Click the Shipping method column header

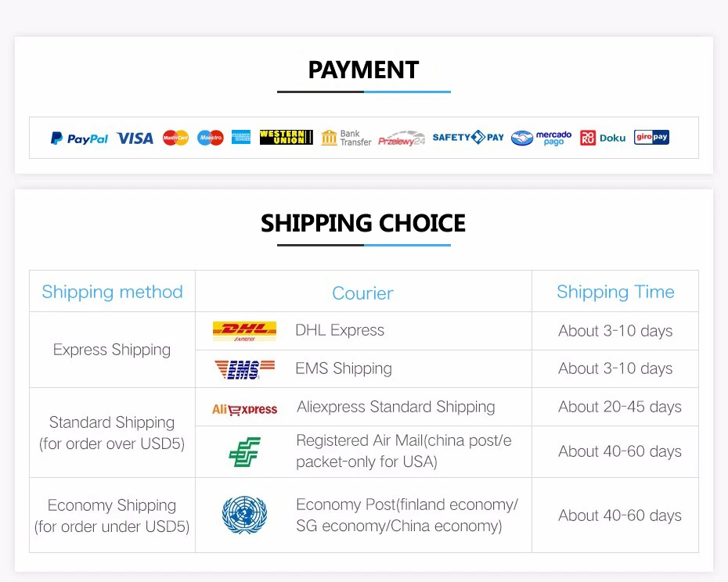click(113, 292)
